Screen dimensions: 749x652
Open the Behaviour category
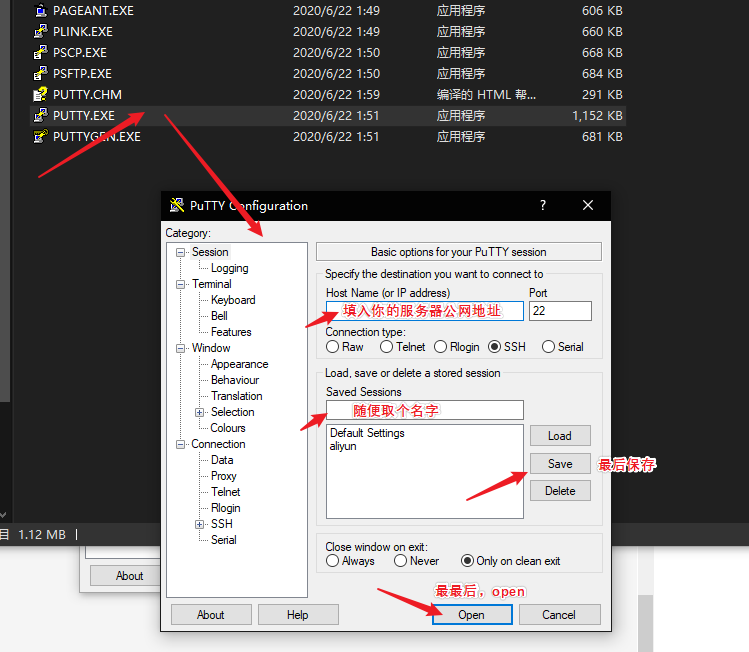point(235,380)
